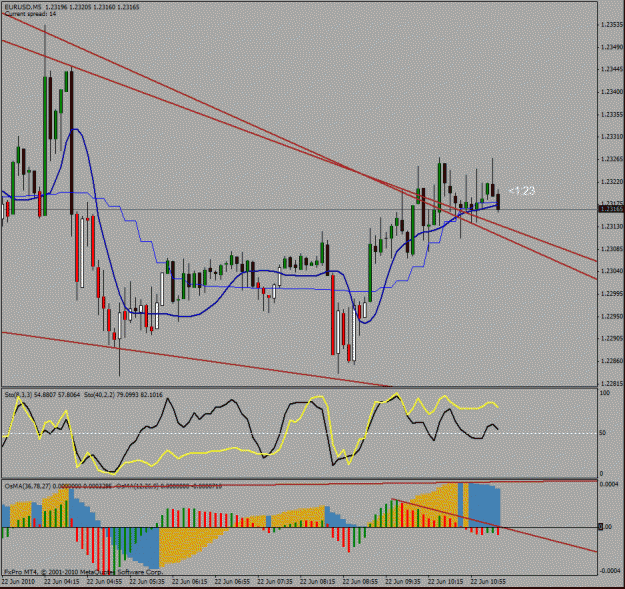Click the 1.23085 price axis label
The height and width of the screenshot is (589, 625).
click(x=612, y=249)
